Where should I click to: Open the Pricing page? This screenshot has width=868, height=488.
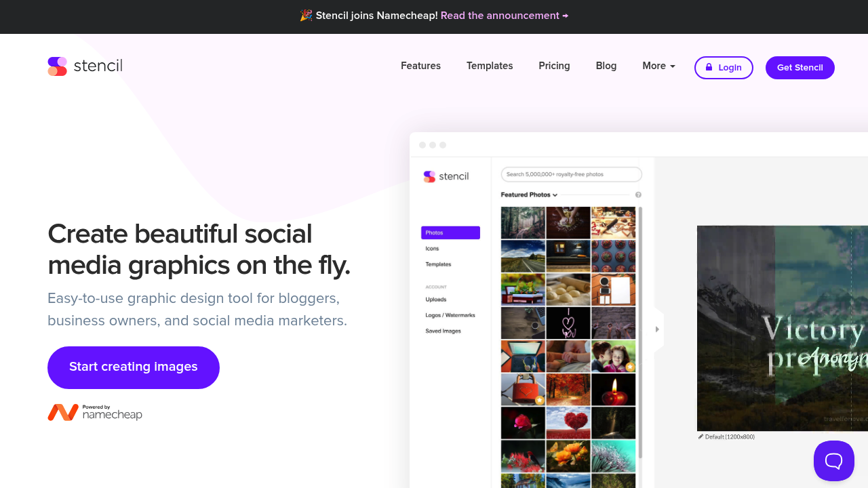click(554, 66)
